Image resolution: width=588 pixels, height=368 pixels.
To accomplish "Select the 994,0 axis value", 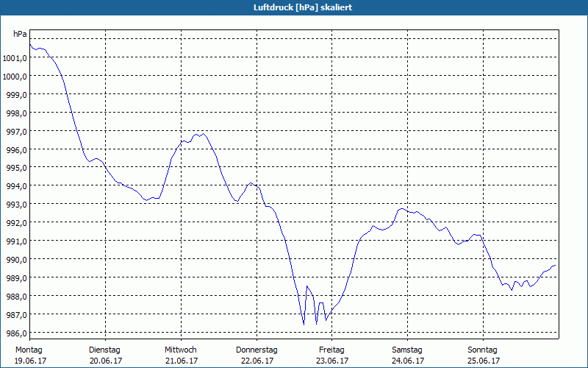I will tap(16, 186).
